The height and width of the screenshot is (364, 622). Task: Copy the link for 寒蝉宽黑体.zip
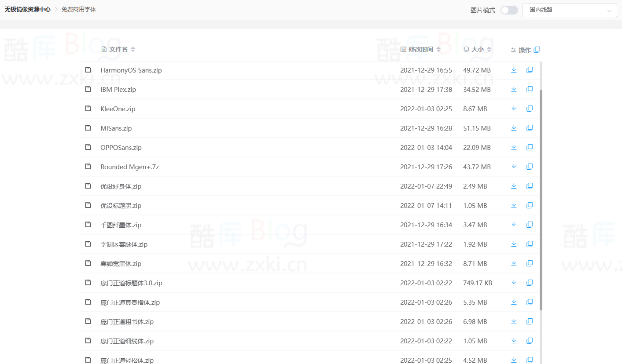point(530,263)
